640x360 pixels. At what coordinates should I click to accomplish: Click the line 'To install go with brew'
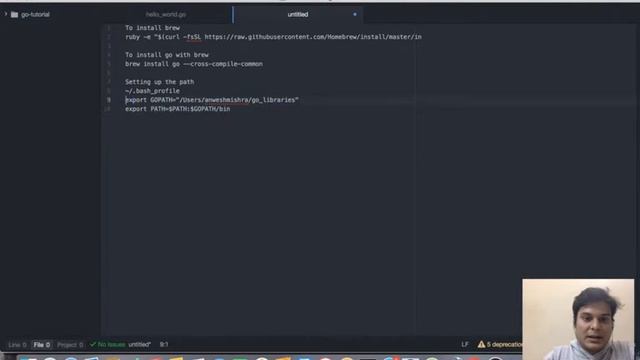167,55
